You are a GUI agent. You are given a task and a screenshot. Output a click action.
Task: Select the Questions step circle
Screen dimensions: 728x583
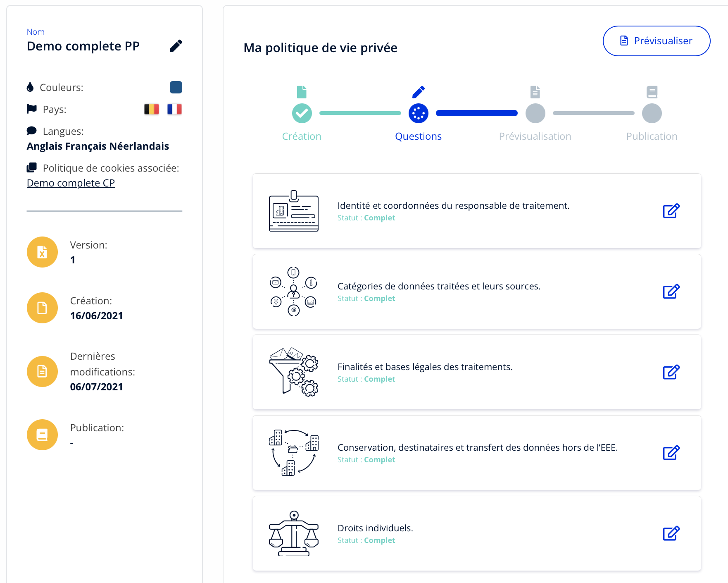pos(419,113)
